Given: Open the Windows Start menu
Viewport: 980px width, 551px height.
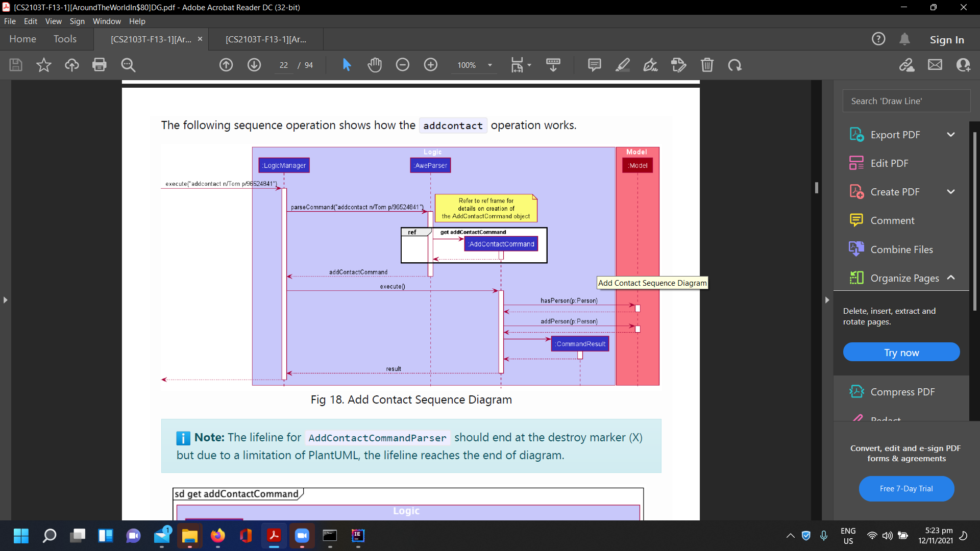Looking at the screenshot, I should [x=21, y=536].
